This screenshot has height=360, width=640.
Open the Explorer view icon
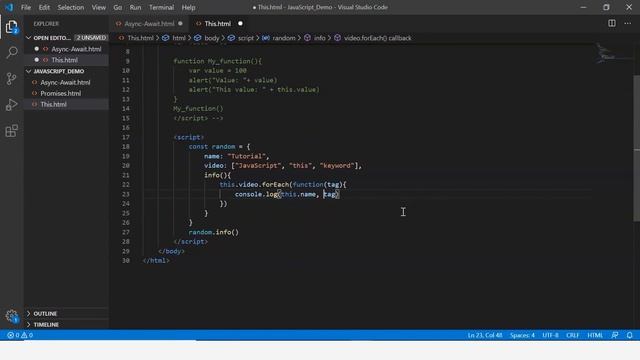(x=11, y=27)
